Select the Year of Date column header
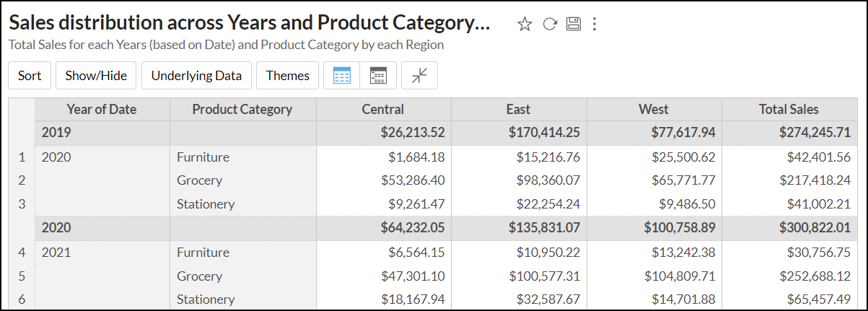868x311 pixels. [102, 110]
